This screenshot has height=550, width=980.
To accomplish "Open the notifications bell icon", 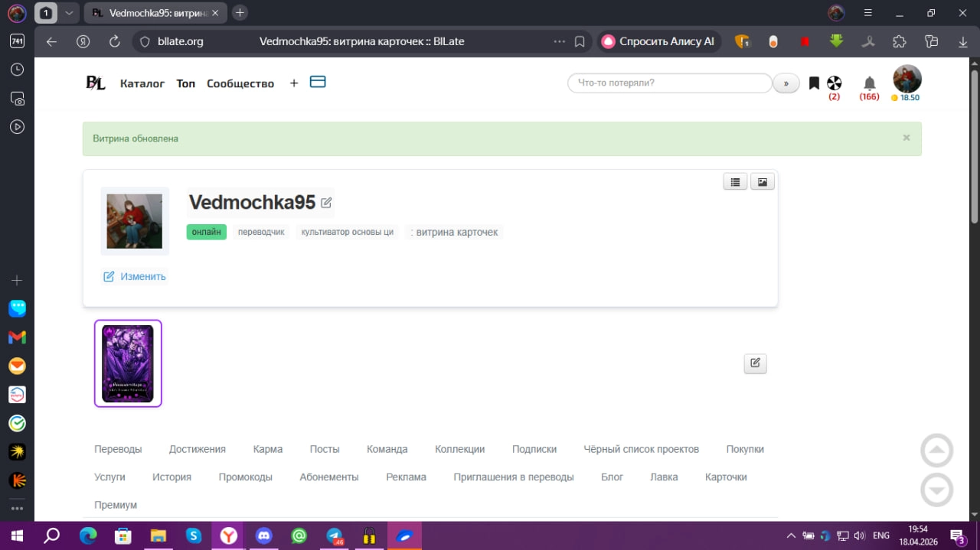I will 869,83.
